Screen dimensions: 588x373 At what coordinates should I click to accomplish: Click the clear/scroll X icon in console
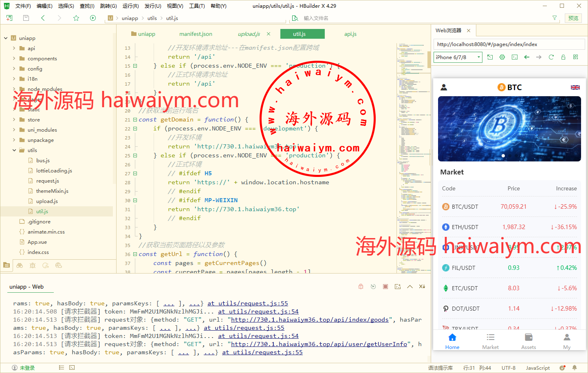tap(422, 287)
